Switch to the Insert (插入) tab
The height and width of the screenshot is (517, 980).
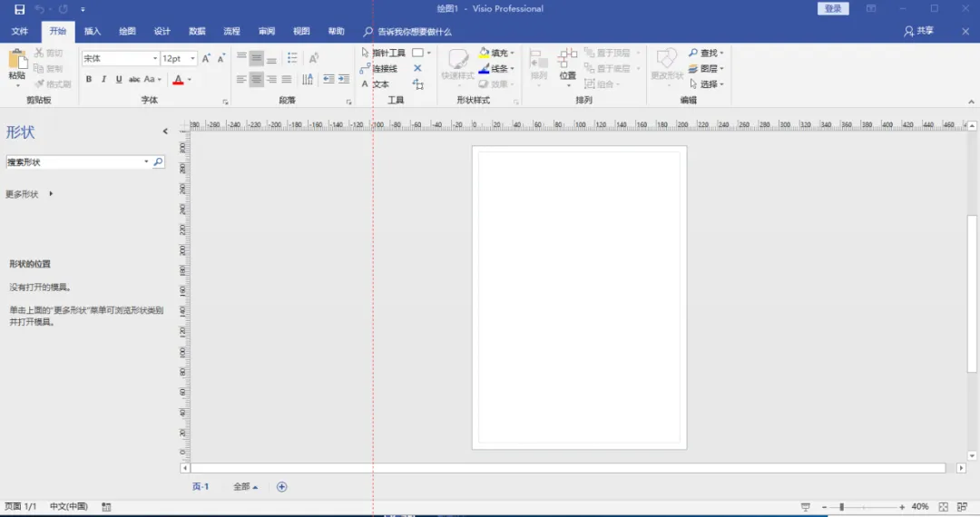coord(93,31)
